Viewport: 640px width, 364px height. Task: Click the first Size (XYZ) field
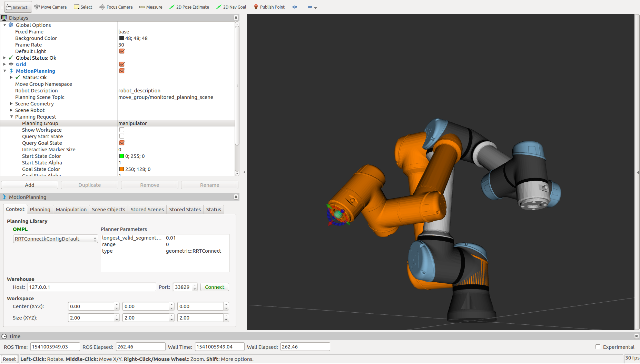pyautogui.click(x=91, y=317)
